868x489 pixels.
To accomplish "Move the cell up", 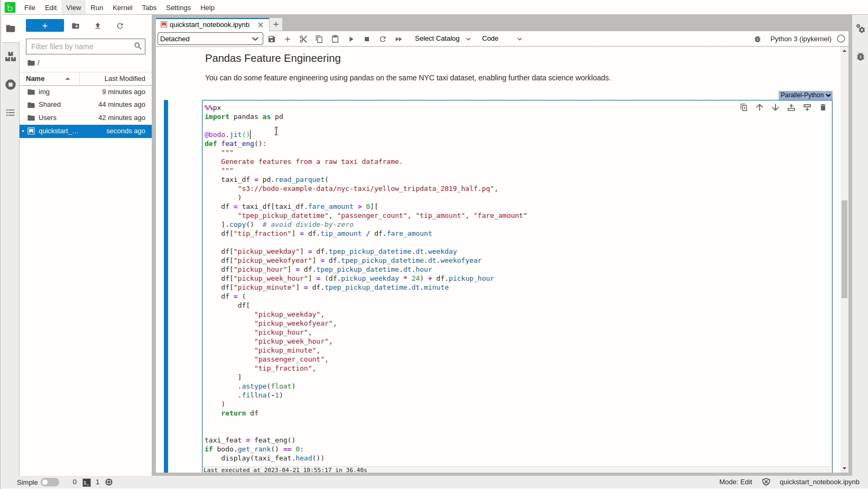I will click(x=760, y=108).
